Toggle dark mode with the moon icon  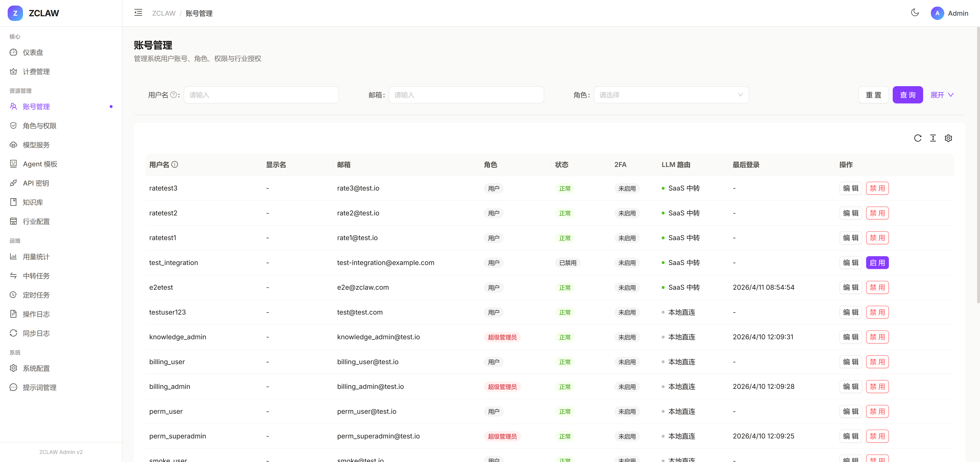915,13
